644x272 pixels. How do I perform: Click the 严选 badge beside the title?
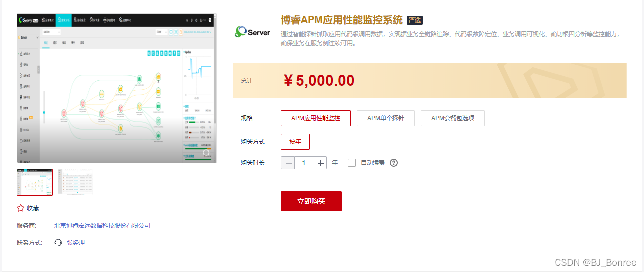point(415,20)
